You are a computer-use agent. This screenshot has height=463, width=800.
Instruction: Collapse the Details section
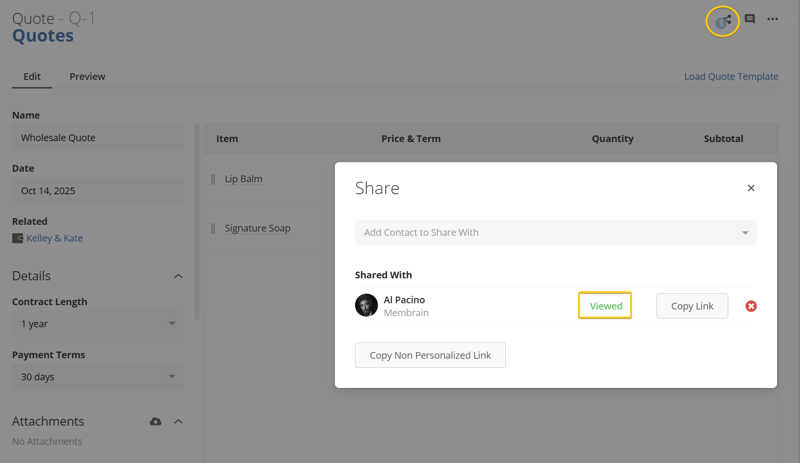click(x=178, y=276)
